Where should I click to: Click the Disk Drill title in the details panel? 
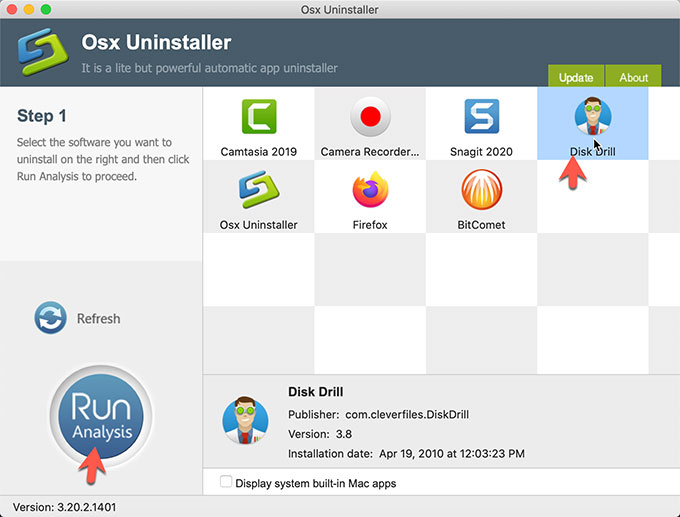[x=316, y=392]
